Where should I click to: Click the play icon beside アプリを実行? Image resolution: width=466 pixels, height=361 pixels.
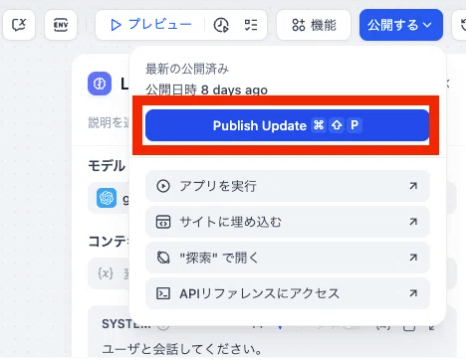163,186
